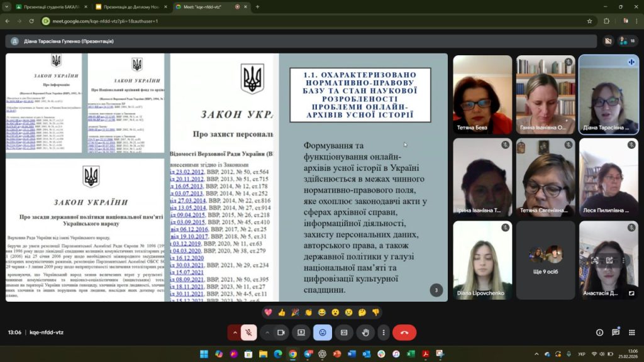The image size is (644, 362).
Task: Open the captions control in toolbar
Action: [x=344, y=332]
